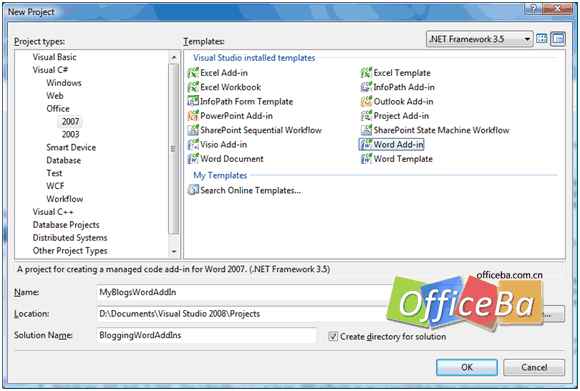The width and height of the screenshot is (580, 391).
Task: Select the Excel Template icon
Action: pos(366,73)
